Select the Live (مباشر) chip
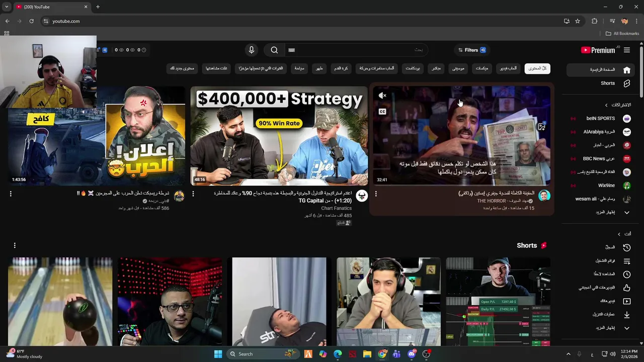The height and width of the screenshot is (362, 644). (x=436, y=68)
